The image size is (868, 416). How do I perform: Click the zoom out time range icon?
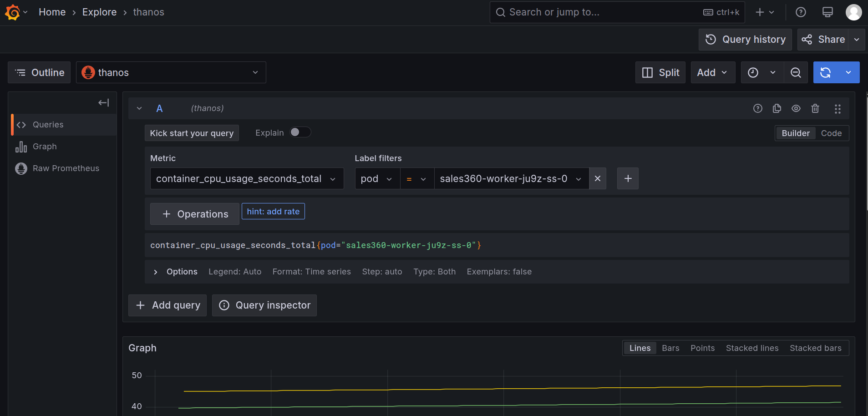[x=795, y=73]
